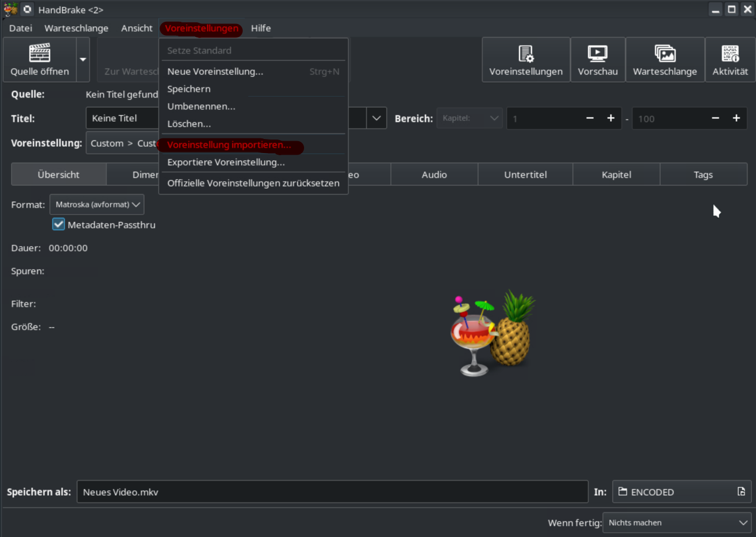Click the pin icon in the title bar
The image size is (756, 537).
tap(27, 9)
